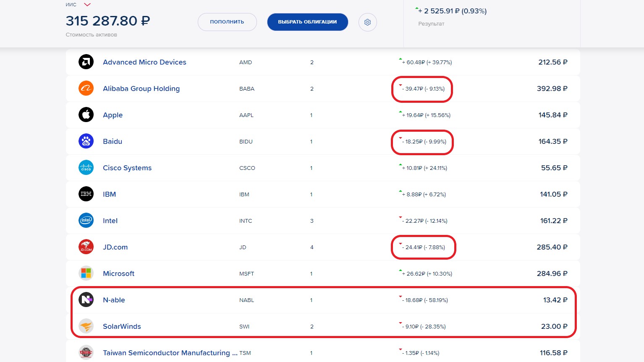Open Taiwan Semiconductor Manufacturing stock link
The width and height of the screenshot is (644, 362).
[170, 353]
